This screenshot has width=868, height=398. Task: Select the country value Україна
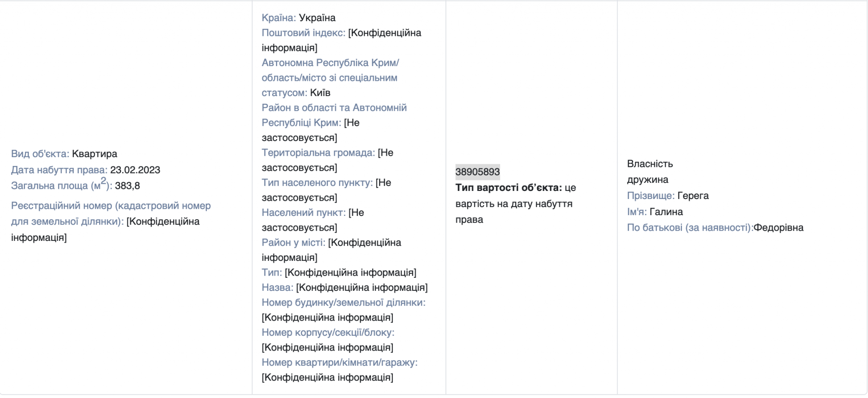click(317, 18)
